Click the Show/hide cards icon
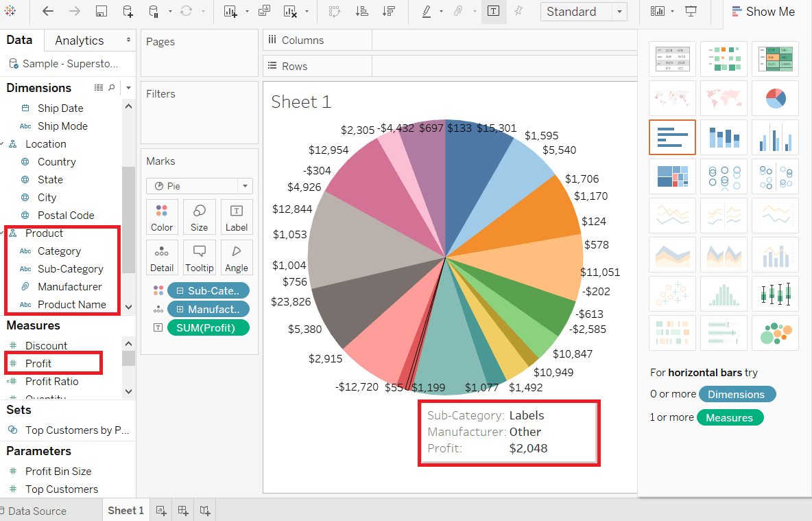The height and width of the screenshot is (521, 812). point(658,12)
